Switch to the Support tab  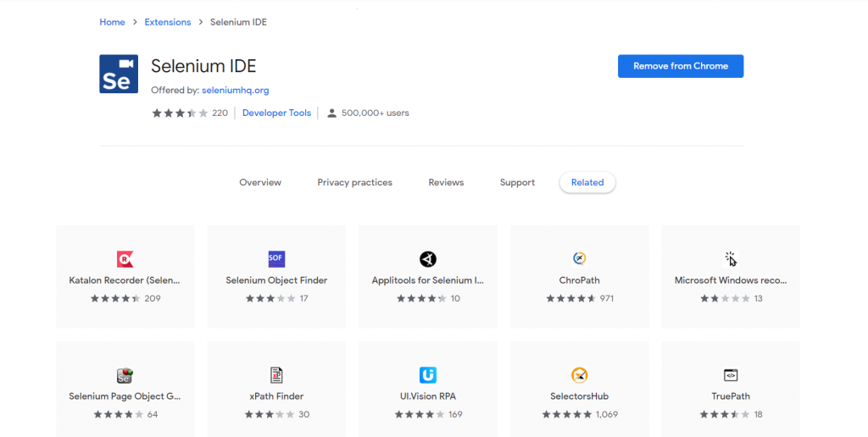tap(518, 183)
